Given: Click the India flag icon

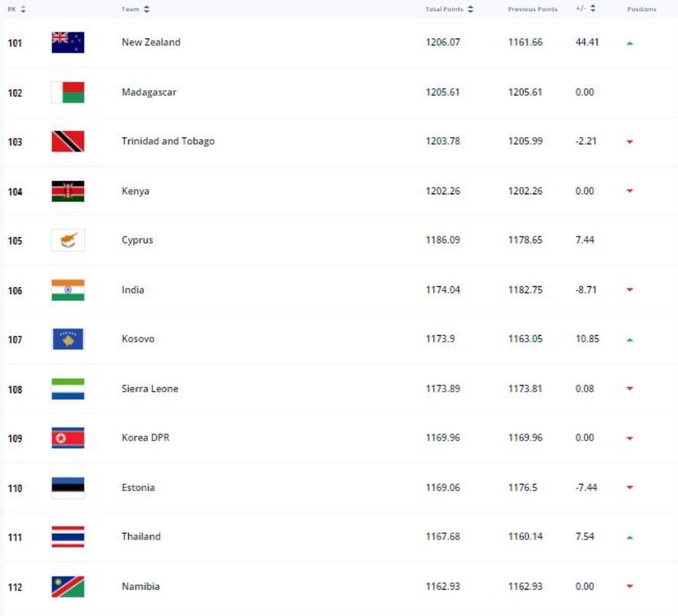Looking at the screenshot, I should tap(68, 290).
